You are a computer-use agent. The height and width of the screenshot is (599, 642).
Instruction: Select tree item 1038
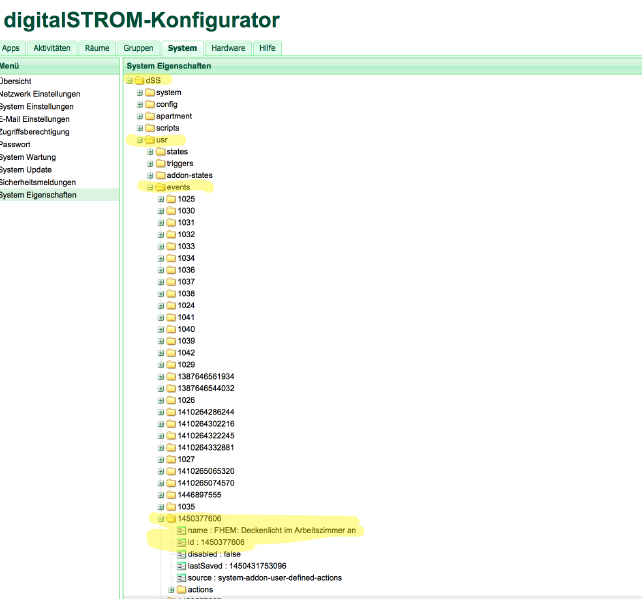pos(186,294)
